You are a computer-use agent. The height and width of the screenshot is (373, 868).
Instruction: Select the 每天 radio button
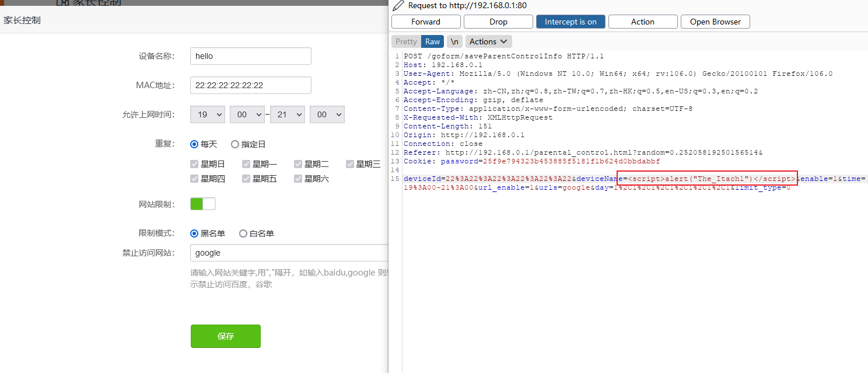[195, 144]
